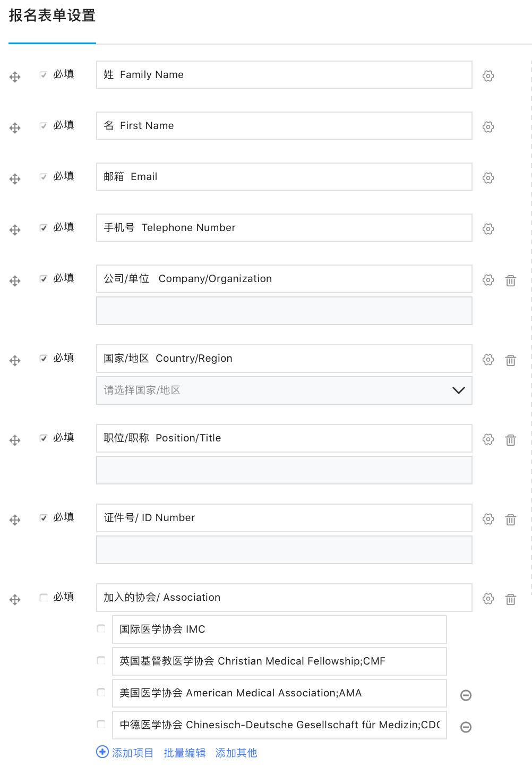Open 批量编辑 bulk edit link
The height and width of the screenshot is (766, 532).
[184, 753]
